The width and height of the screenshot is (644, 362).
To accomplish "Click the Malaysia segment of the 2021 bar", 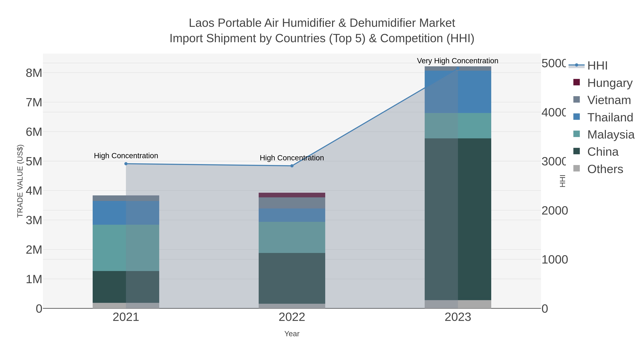I will (x=126, y=248).
